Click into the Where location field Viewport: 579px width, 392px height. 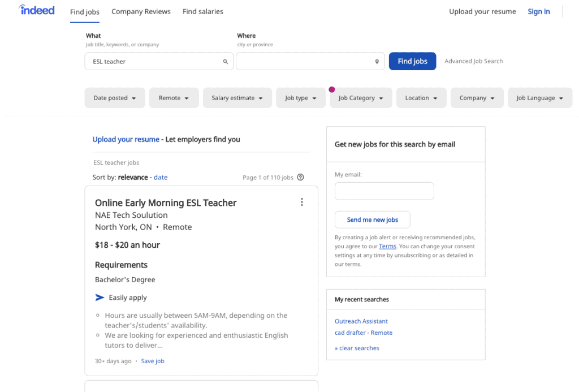310,61
